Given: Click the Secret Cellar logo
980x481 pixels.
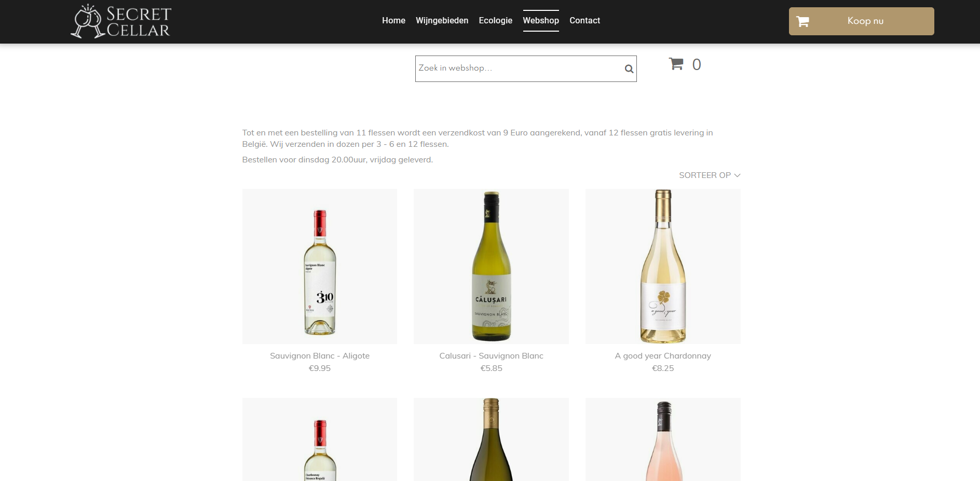Looking at the screenshot, I should point(121,21).
